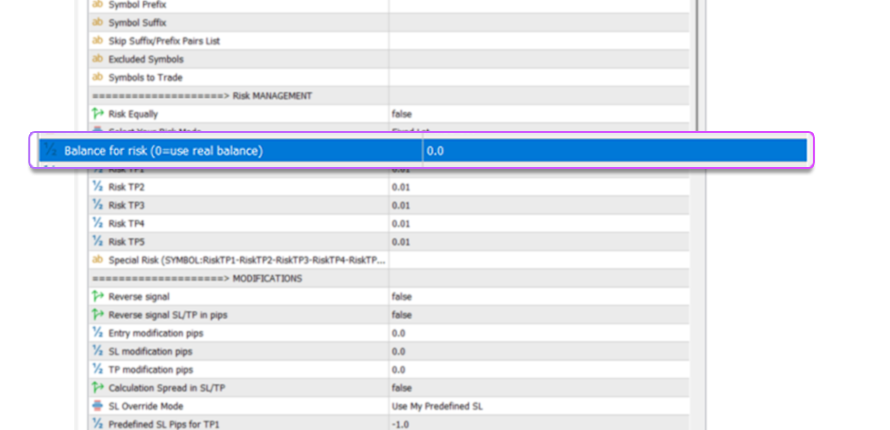This screenshot has height=430, width=890.
Task: Select the Symbols to Trade row
Action: pos(145,77)
